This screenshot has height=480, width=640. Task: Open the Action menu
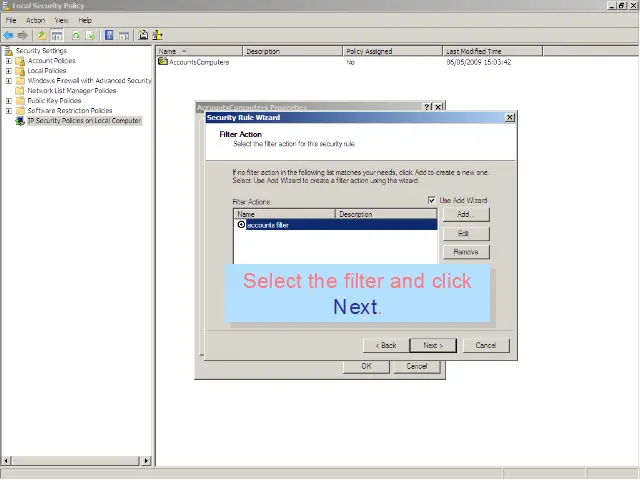pos(35,20)
